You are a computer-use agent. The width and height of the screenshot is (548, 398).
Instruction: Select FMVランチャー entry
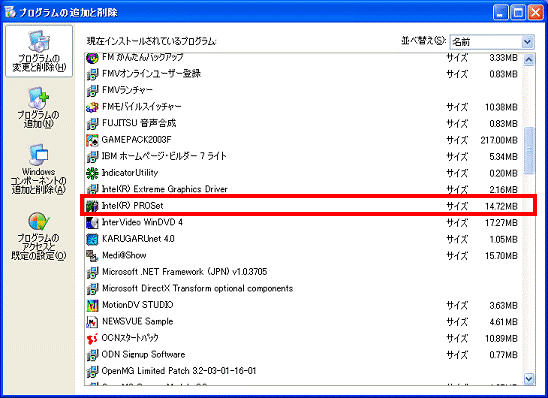point(303,91)
